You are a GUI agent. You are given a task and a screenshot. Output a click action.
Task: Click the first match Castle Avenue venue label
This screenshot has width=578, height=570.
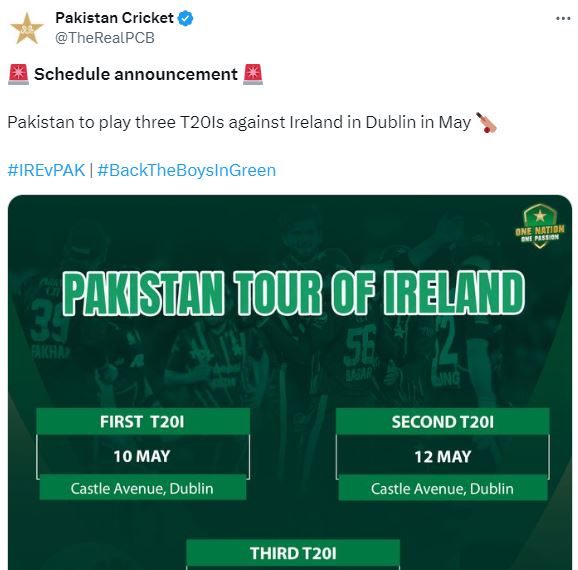pos(143,488)
